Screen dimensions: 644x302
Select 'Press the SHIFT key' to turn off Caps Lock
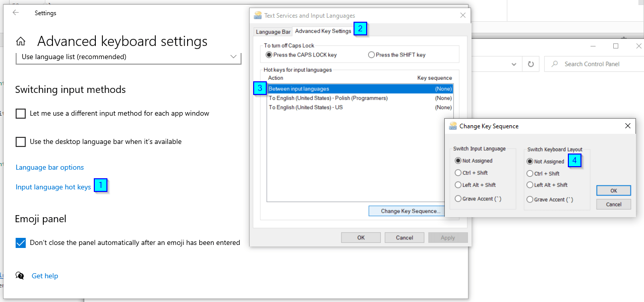372,55
